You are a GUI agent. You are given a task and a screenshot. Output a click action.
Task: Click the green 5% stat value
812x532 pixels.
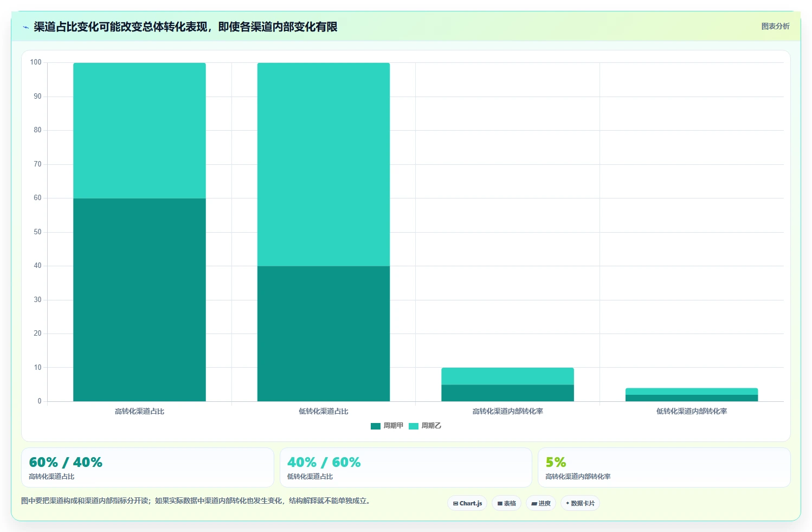coord(556,463)
